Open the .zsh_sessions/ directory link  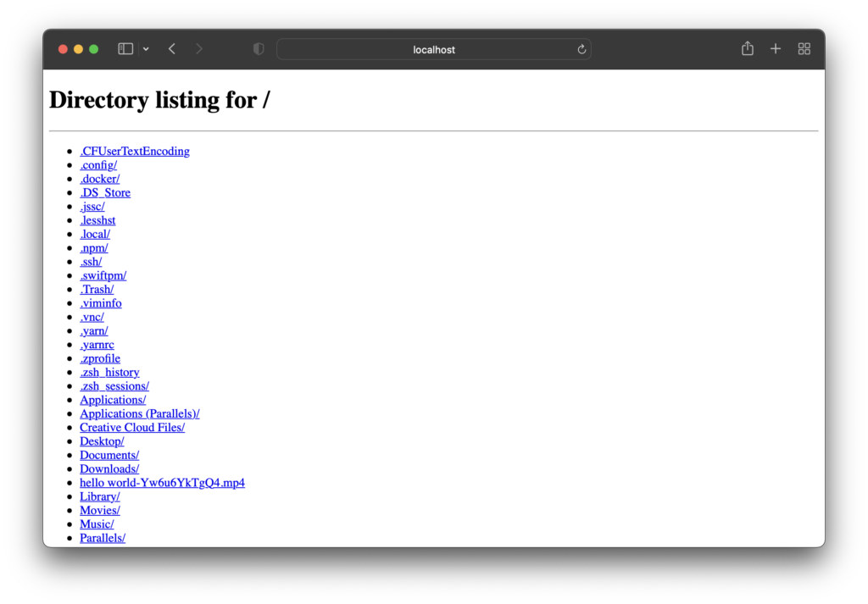[114, 386]
